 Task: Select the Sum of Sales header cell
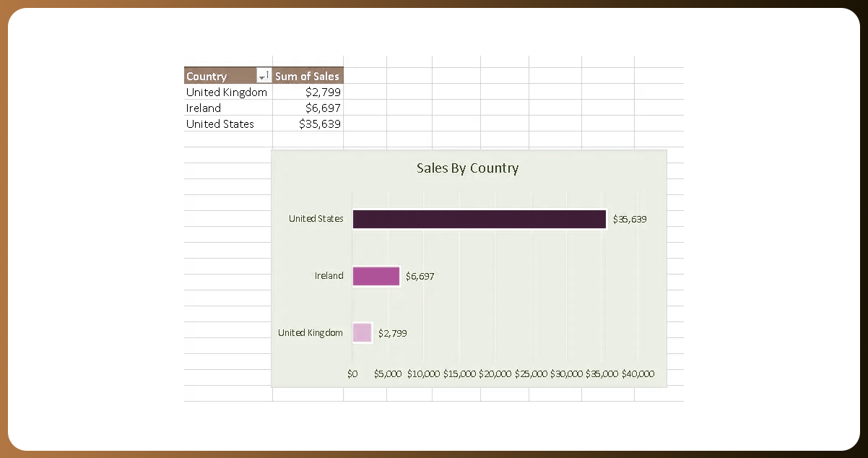[x=307, y=76]
